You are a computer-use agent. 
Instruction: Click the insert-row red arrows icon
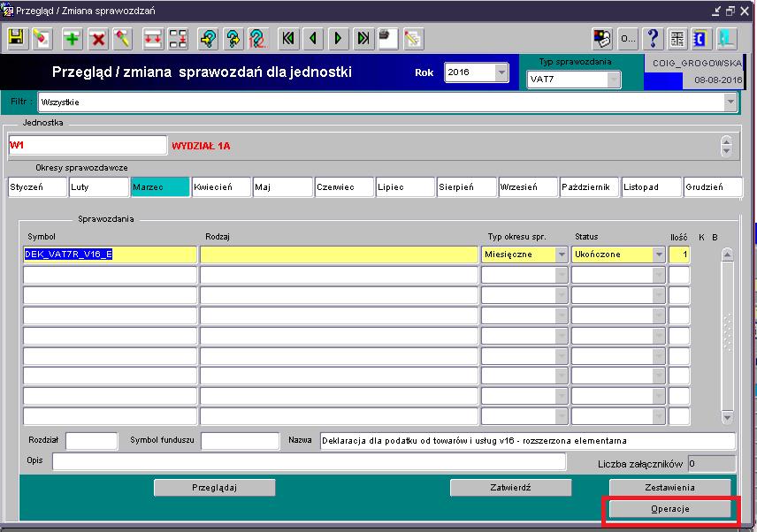click(x=153, y=39)
